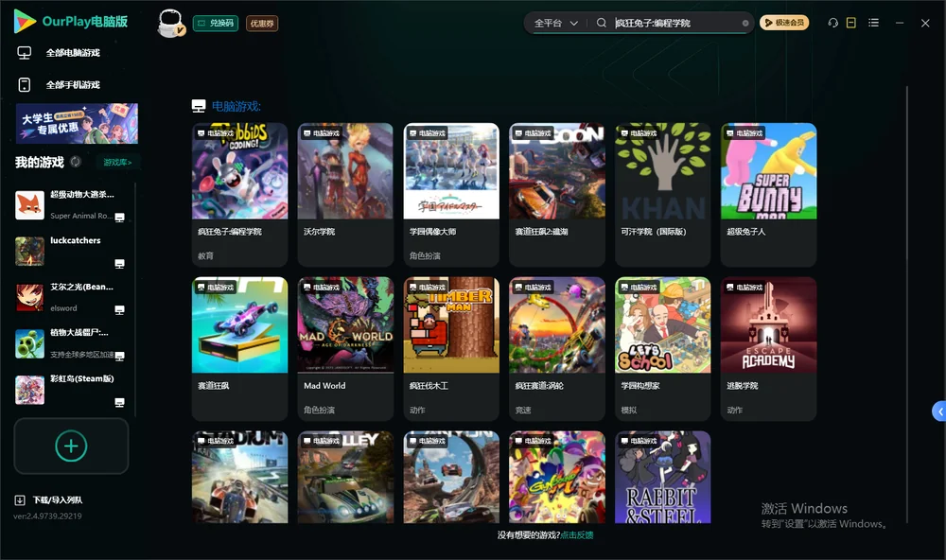Open the 极速会员 membership button
Screen dimensions: 946x560
coord(784,23)
